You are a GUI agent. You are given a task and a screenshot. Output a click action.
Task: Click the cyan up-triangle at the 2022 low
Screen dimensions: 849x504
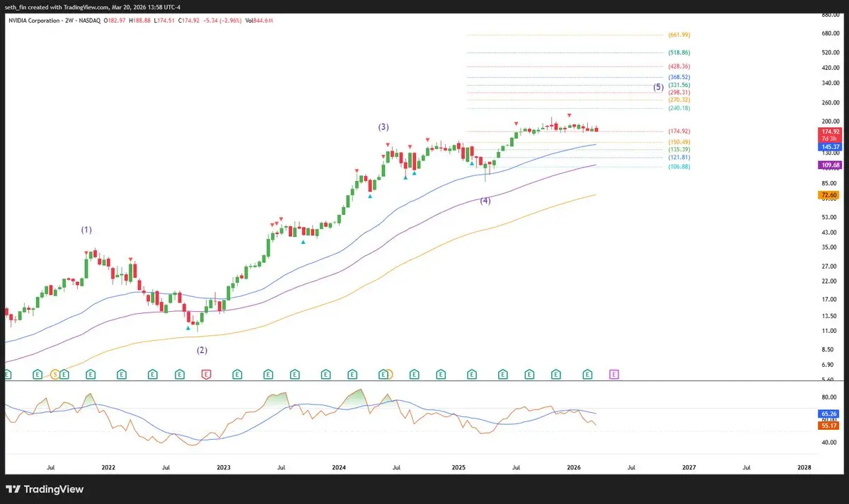[x=188, y=328]
